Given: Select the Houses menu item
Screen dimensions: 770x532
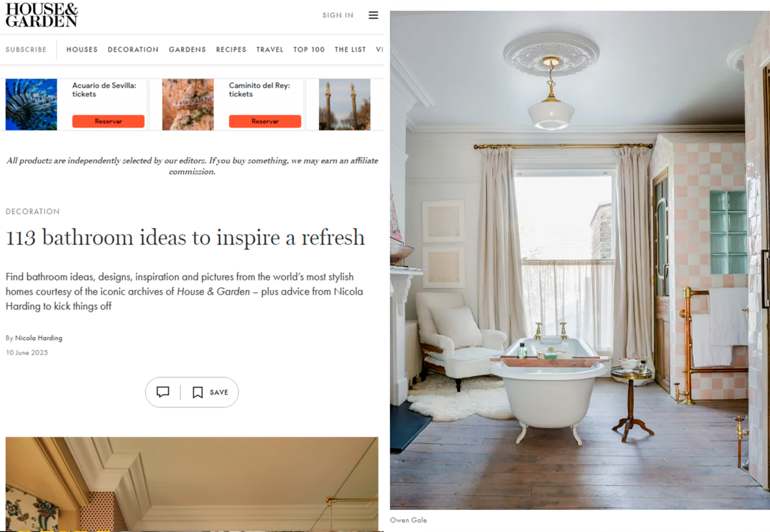Looking at the screenshot, I should click(x=82, y=49).
